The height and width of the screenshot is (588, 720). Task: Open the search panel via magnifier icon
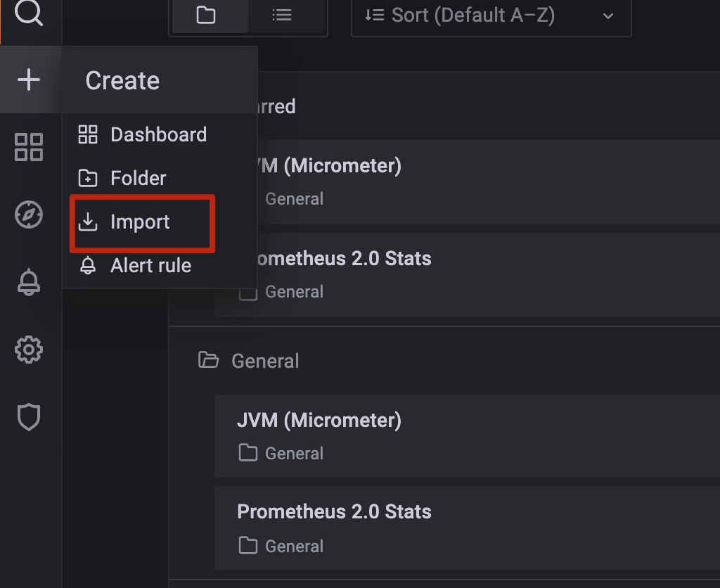(29, 15)
